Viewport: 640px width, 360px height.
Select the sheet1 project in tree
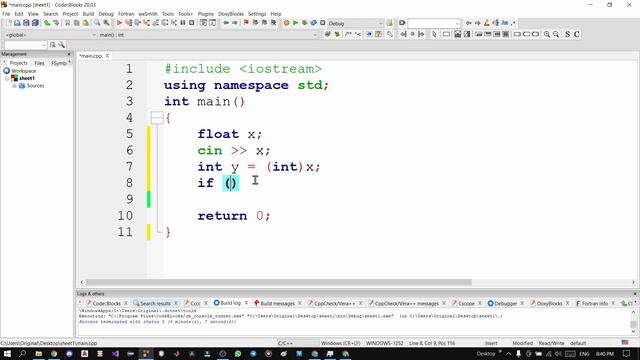[27, 78]
